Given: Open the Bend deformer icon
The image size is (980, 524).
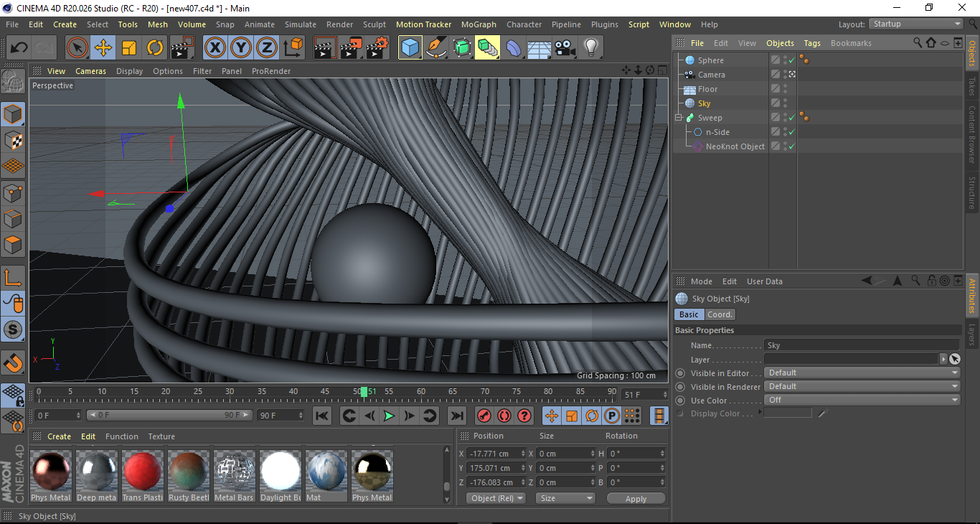Looking at the screenshot, I should (514, 48).
